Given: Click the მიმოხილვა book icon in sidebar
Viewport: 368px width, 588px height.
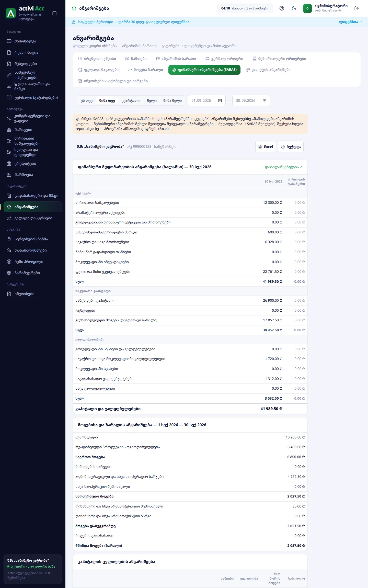Looking at the screenshot, I should tap(9, 41).
